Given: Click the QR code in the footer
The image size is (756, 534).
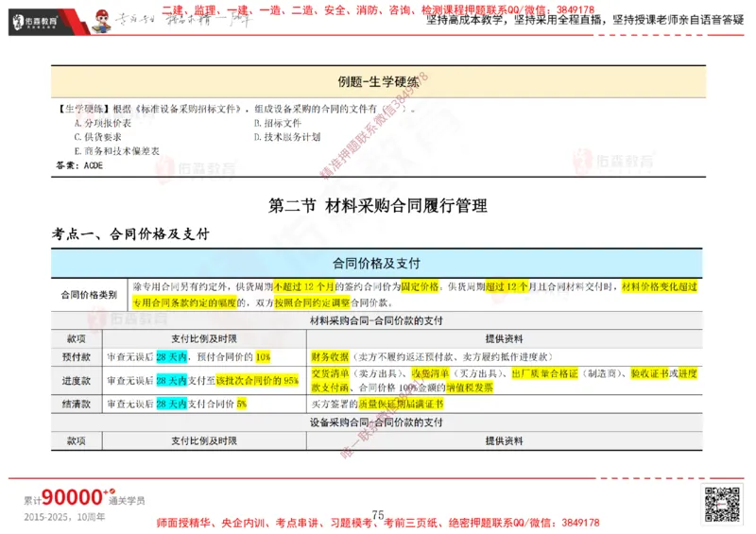Looking at the screenshot, I should [x=722, y=504].
